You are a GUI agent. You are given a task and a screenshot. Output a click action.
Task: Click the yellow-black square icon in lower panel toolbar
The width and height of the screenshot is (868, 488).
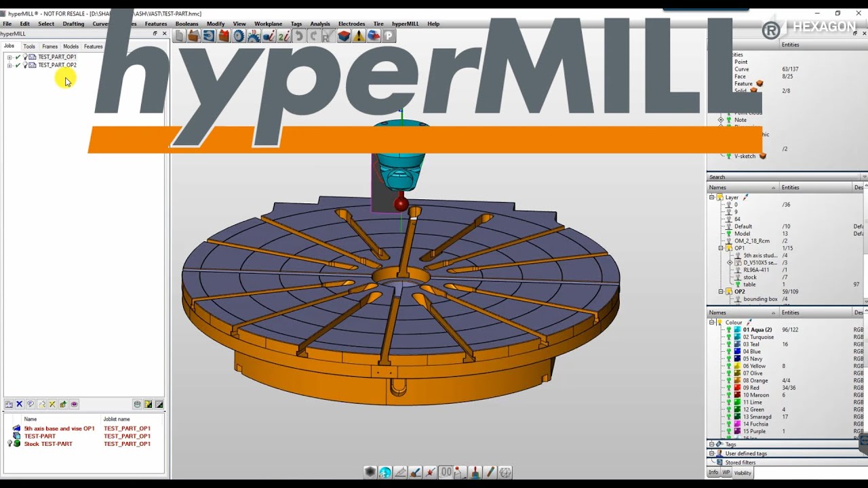(x=148, y=404)
